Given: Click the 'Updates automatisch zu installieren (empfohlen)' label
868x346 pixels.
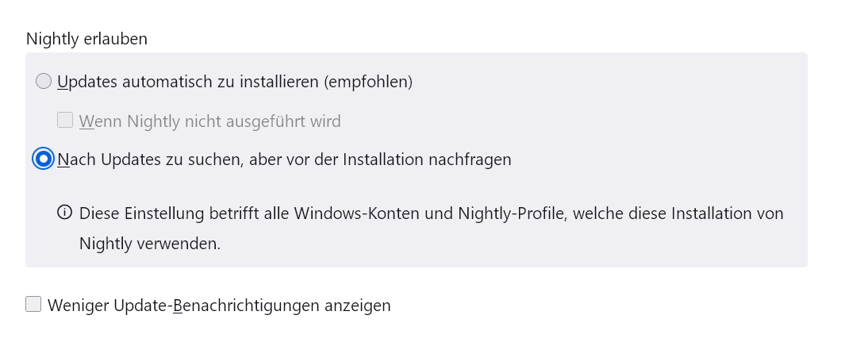Looking at the screenshot, I should (x=235, y=81).
